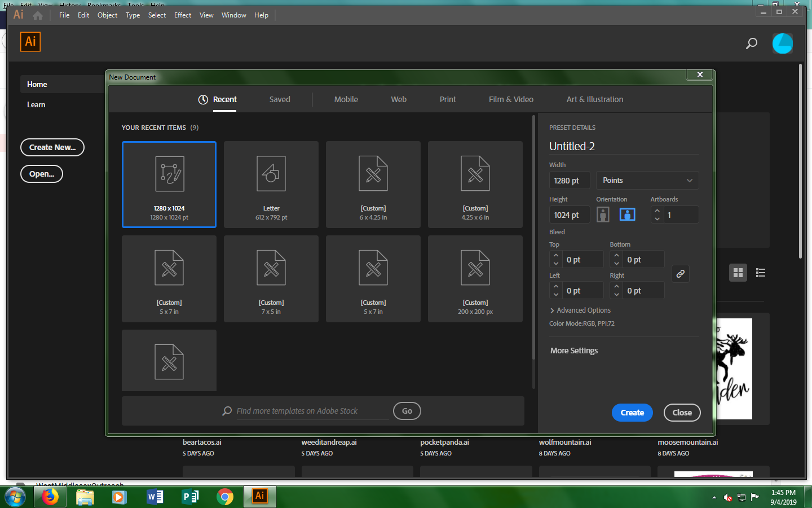Image resolution: width=812 pixels, height=508 pixels.
Task: Choose the Custom 4.25 x 6 in preset
Action: 475,185
